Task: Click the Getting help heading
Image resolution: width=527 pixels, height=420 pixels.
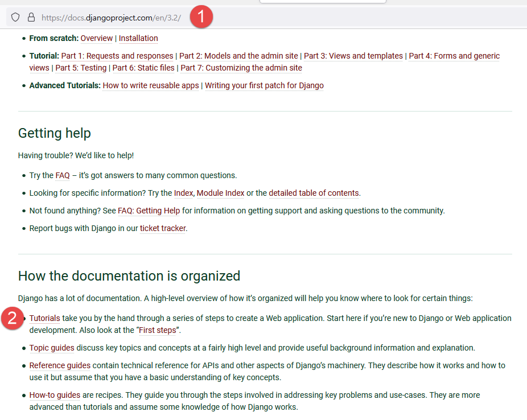Action: tap(55, 133)
